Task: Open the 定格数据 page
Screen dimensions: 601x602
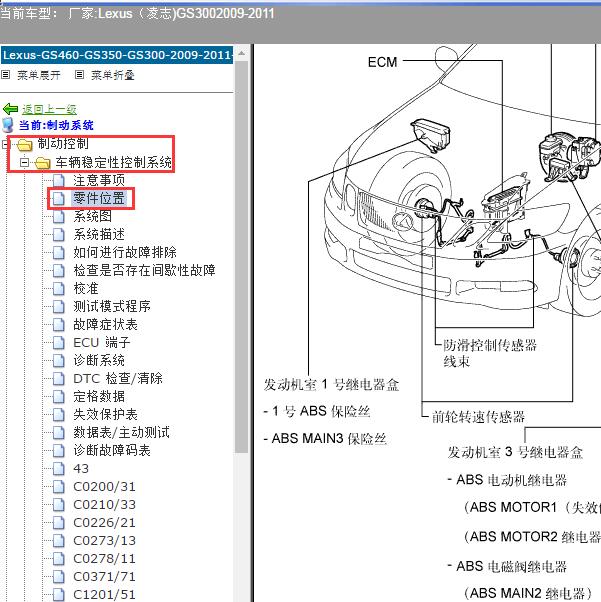Action: (x=99, y=397)
